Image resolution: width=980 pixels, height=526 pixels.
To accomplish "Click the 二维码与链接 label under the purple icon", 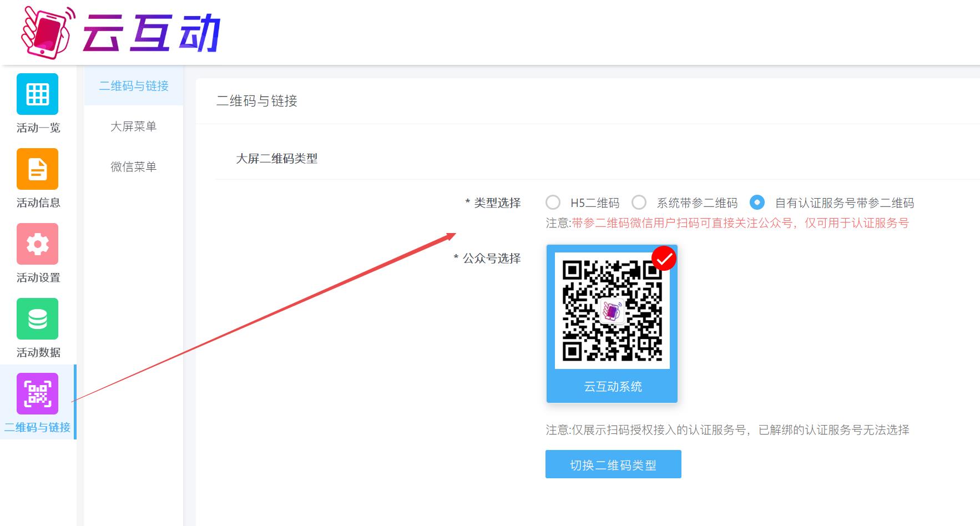I will click(x=37, y=428).
